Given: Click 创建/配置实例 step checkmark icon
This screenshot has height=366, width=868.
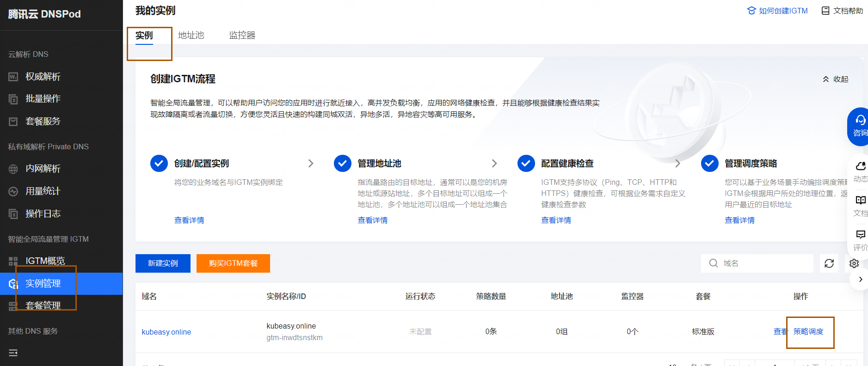Looking at the screenshot, I should 159,163.
